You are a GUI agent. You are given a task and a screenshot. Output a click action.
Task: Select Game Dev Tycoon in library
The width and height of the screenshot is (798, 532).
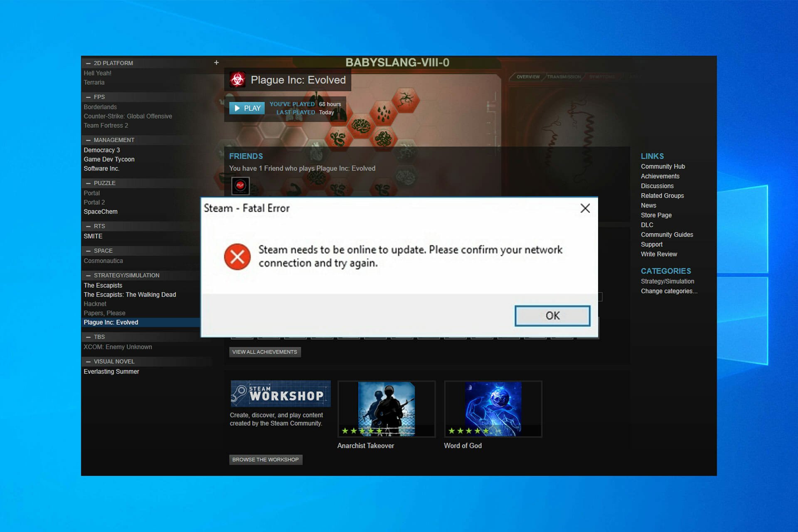coord(109,159)
